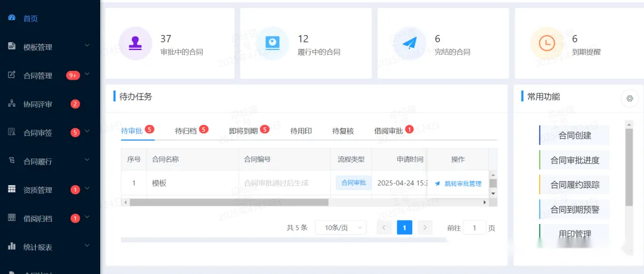Click the orange clock 到期提醒 icon
This screenshot has width=644, height=274.
click(x=547, y=43)
